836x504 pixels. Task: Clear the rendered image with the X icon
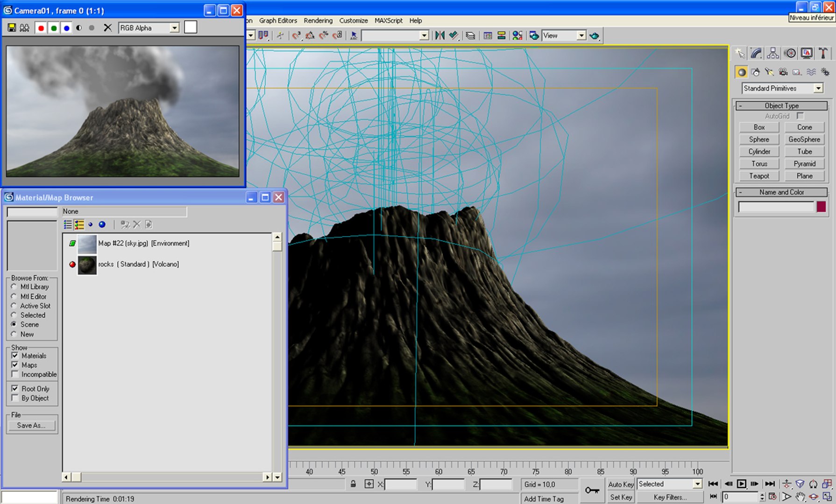(x=107, y=28)
